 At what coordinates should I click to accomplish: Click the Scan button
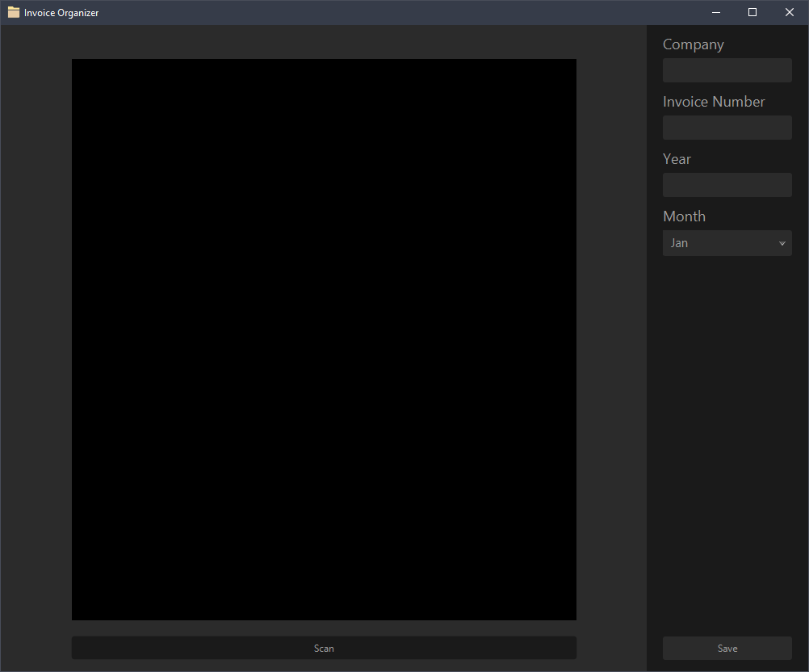coord(324,648)
